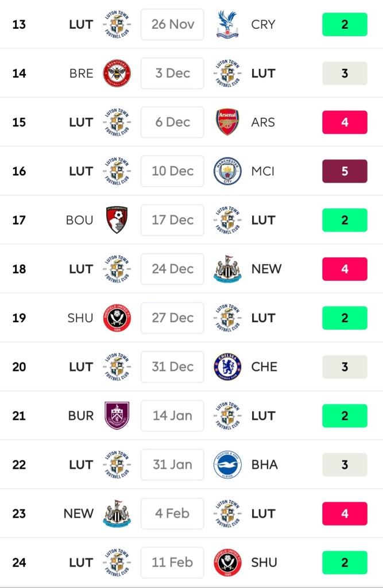Select the 11 Feb fixture date
Viewport: 383px width, 588px height.
[x=172, y=562]
